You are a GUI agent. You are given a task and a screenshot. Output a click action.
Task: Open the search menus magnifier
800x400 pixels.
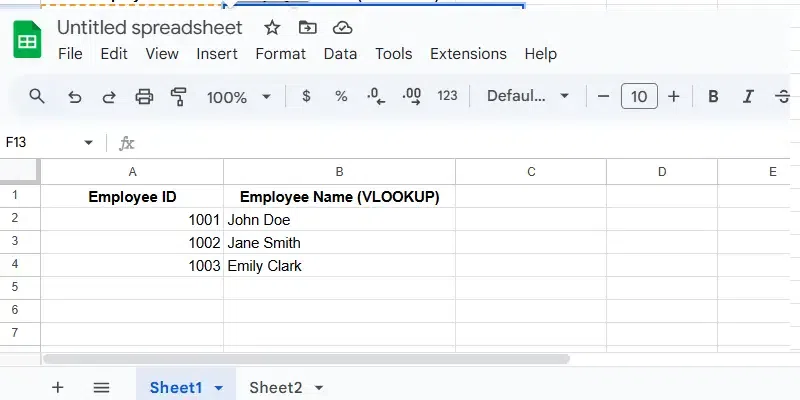(37, 96)
